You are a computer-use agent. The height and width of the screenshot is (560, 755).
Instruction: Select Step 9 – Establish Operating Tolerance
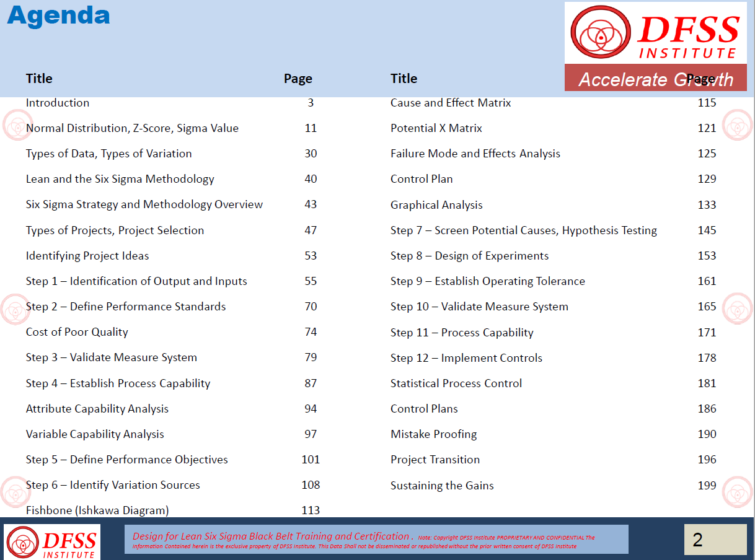point(488,281)
